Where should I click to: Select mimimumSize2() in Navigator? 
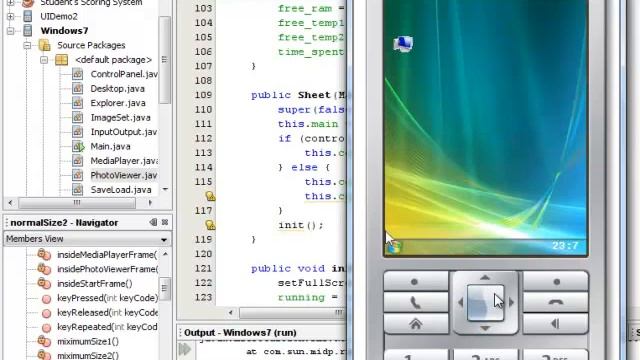(88, 356)
